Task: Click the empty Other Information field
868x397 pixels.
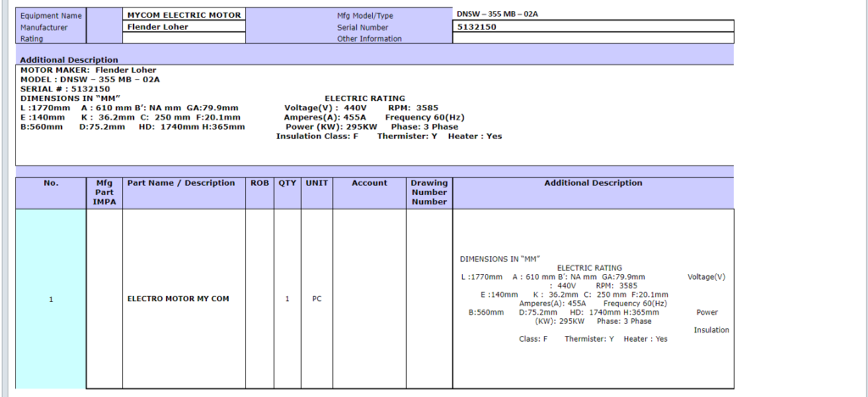Action: click(x=593, y=38)
